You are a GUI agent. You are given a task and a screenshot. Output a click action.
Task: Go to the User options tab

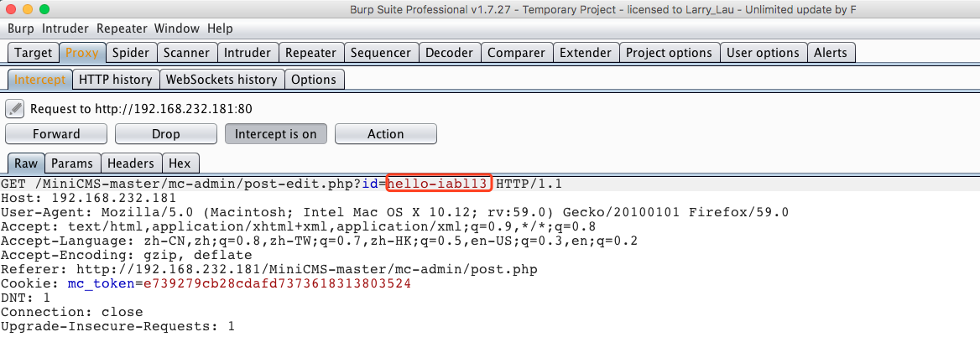tap(763, 53)
